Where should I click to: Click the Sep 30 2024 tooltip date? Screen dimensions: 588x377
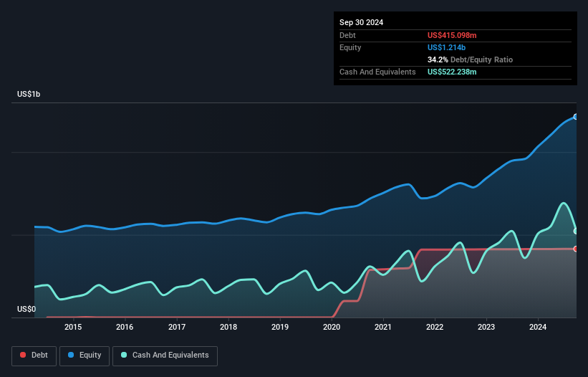tap(361, 22)
